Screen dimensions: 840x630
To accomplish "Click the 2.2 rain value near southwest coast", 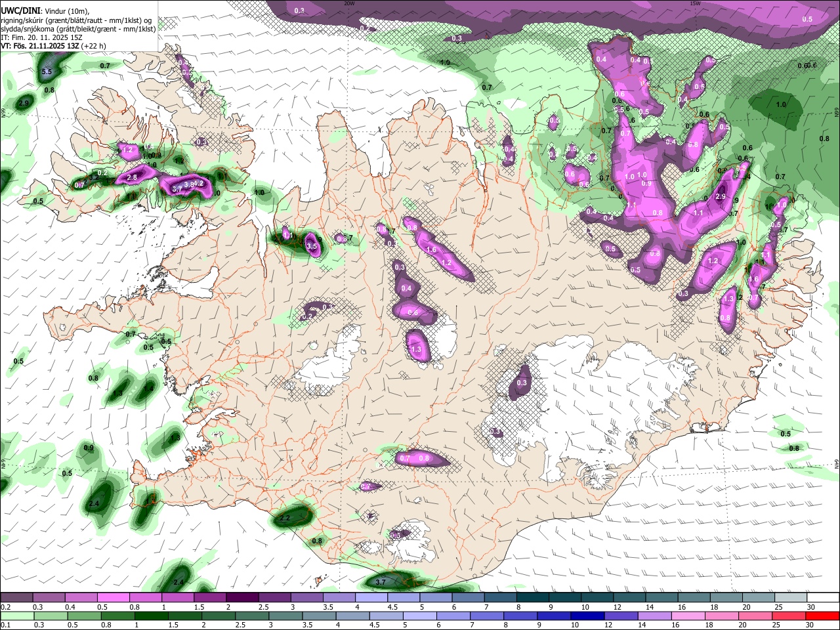I will coord(285,518).
